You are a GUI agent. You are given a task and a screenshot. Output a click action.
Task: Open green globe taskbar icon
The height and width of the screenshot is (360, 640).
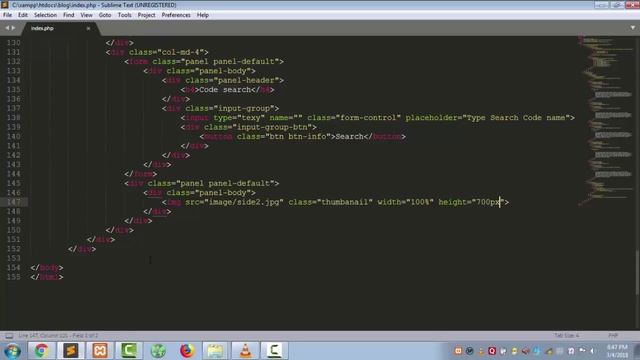click(x=158, y=351)
